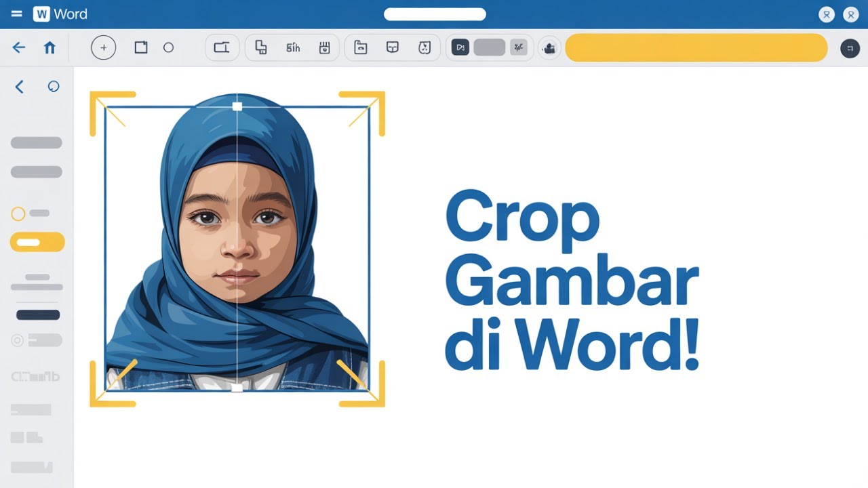868x488 pixels.
Task: Go to the Home icon in toolbar
Action: click(x=50, y=47)
